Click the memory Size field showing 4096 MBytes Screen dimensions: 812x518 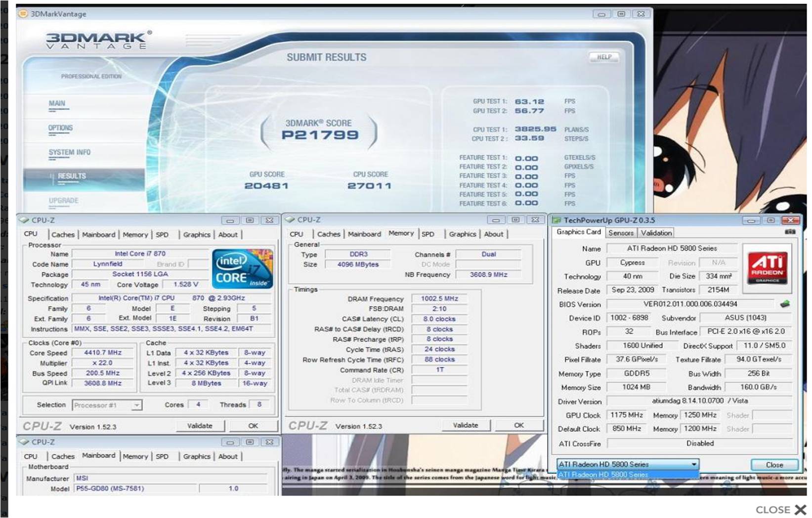coord(358,264)
